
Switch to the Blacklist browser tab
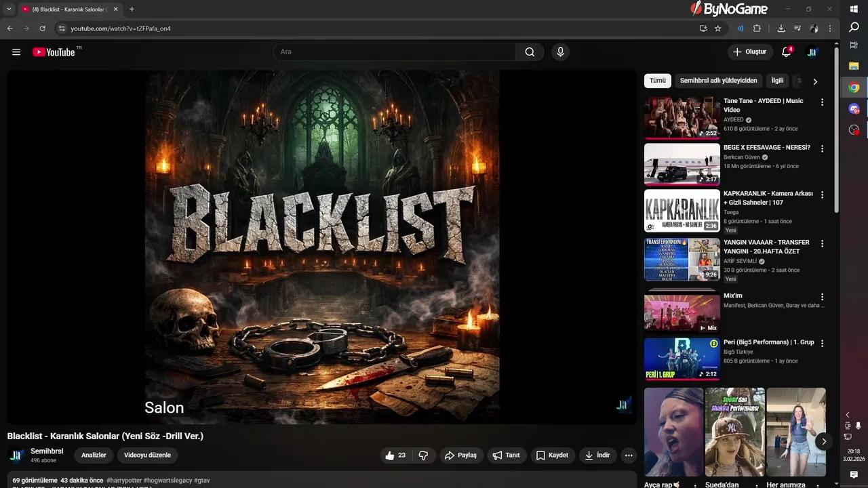(70, 9)
